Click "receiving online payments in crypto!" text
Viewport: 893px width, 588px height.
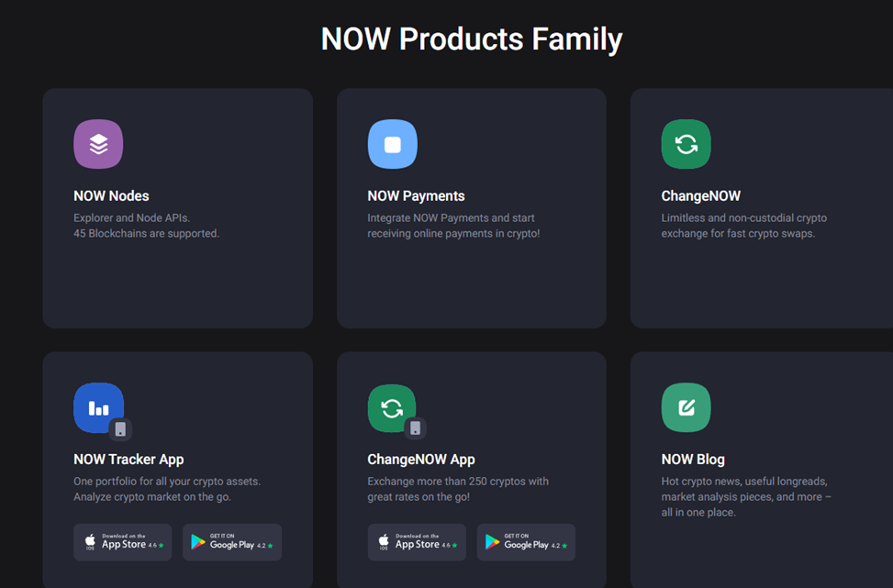point(453,233)
